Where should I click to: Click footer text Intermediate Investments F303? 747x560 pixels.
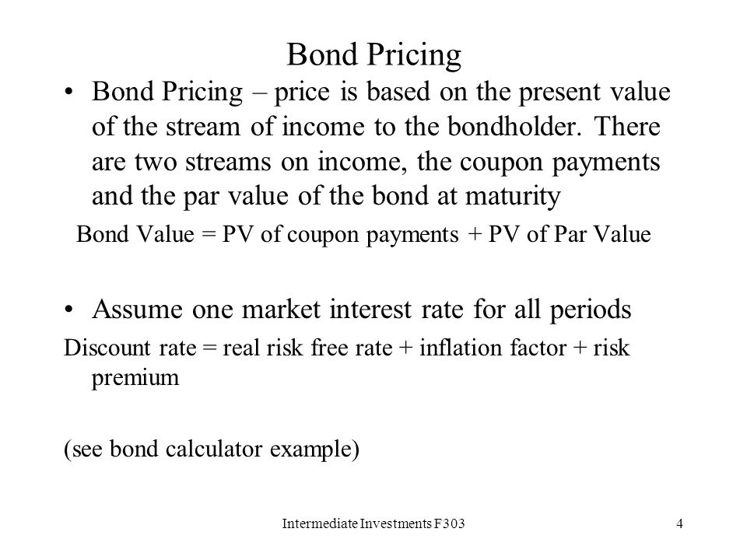point(373,523)
